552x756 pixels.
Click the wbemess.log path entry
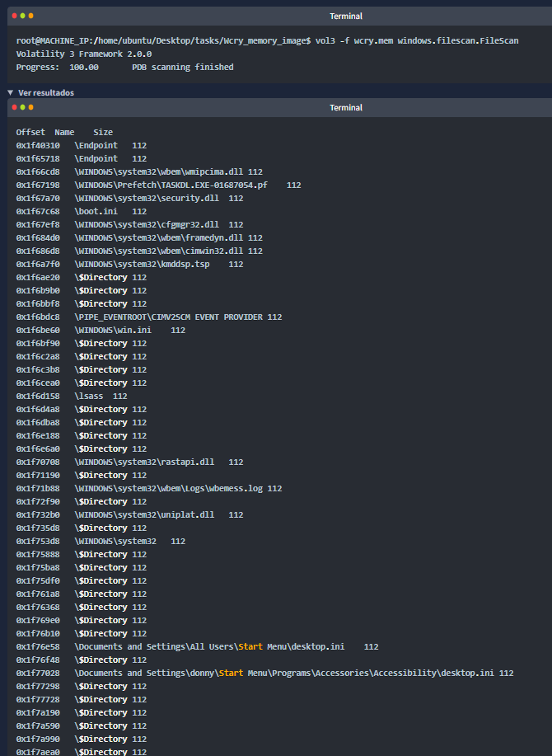pos(168,488)
